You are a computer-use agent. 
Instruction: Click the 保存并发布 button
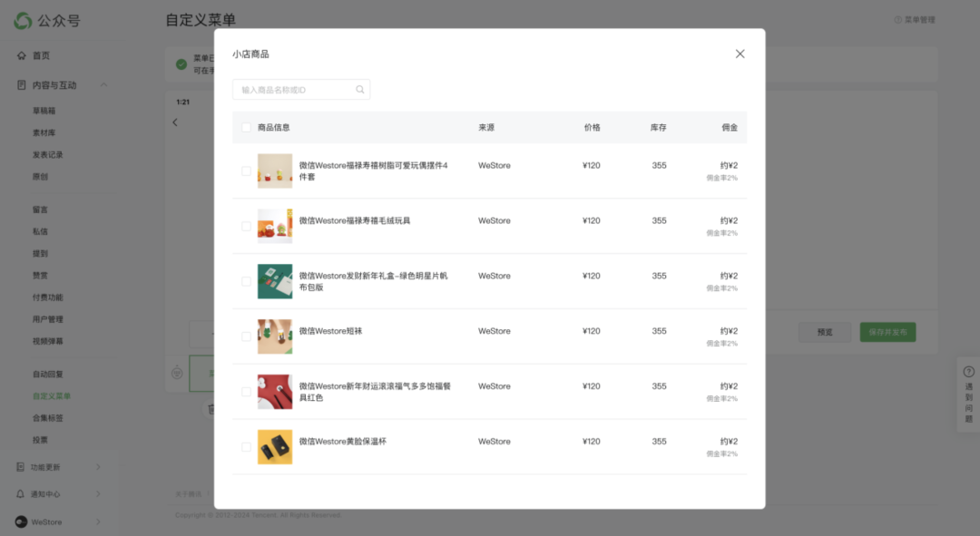(887, 332)
